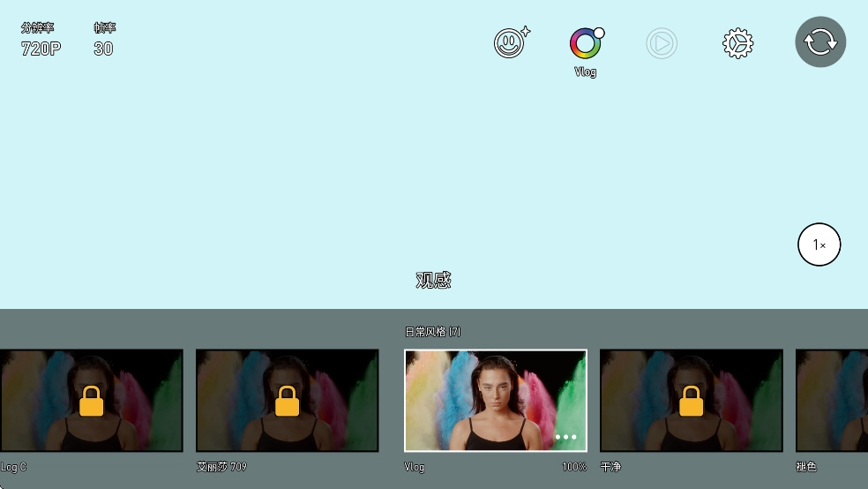Click the lock icon on Log C
This screenshot has height=489, width=868.
coord(91,401)
